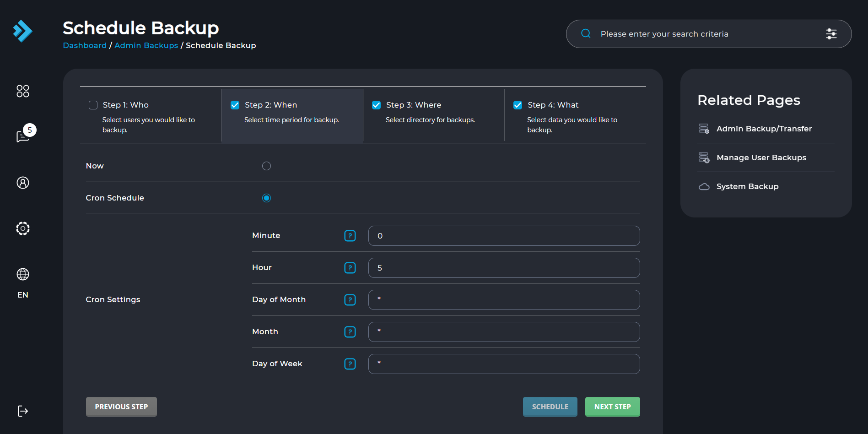
Task: Open the Admin Backups breadcrumb link
Action: point(146,45)
